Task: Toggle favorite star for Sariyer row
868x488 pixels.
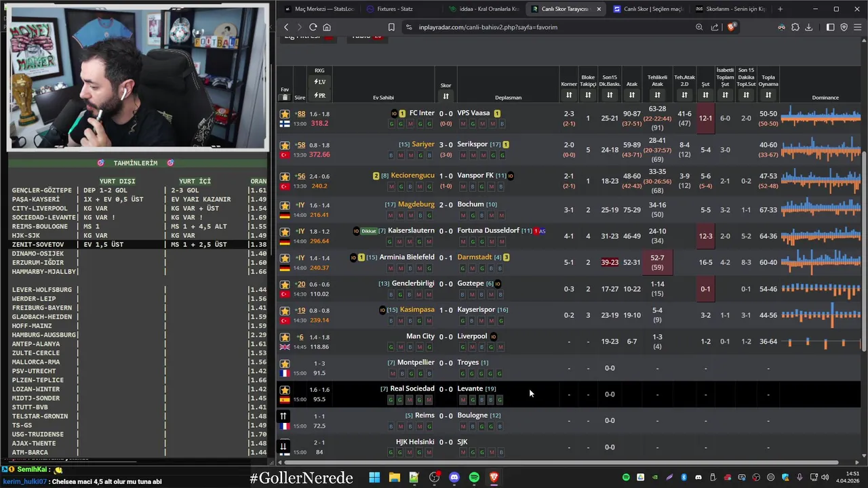Action: [x=285, y=145]
